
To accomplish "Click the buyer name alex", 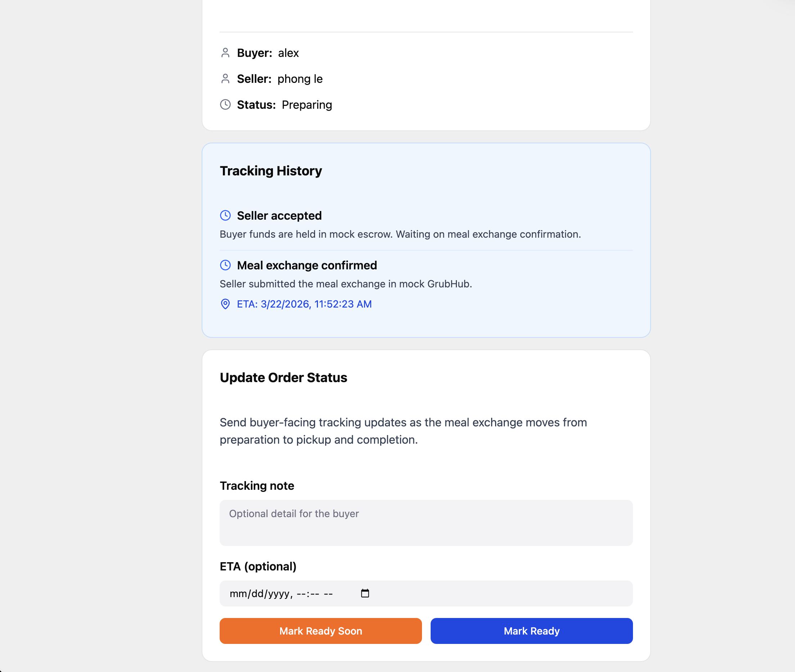I will [288, 53].
